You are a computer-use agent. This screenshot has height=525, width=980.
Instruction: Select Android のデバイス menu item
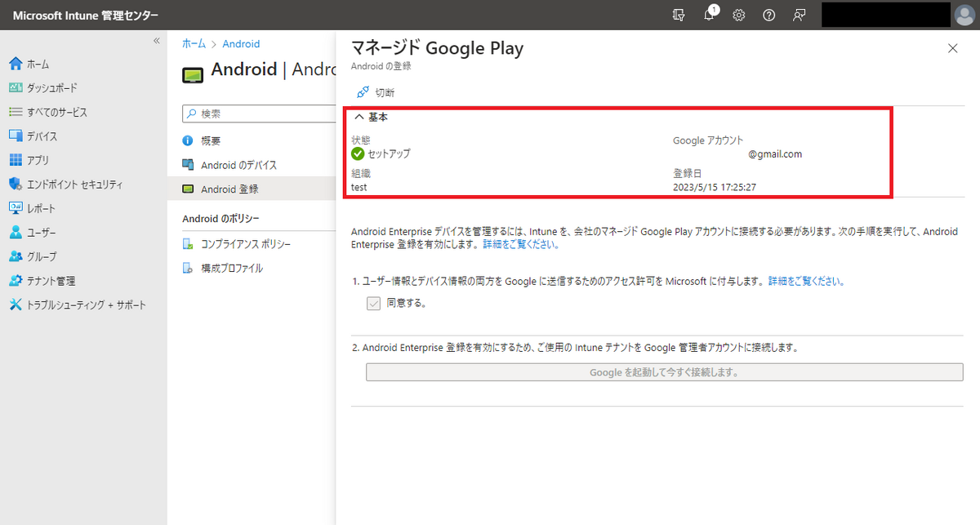(238, 165)
